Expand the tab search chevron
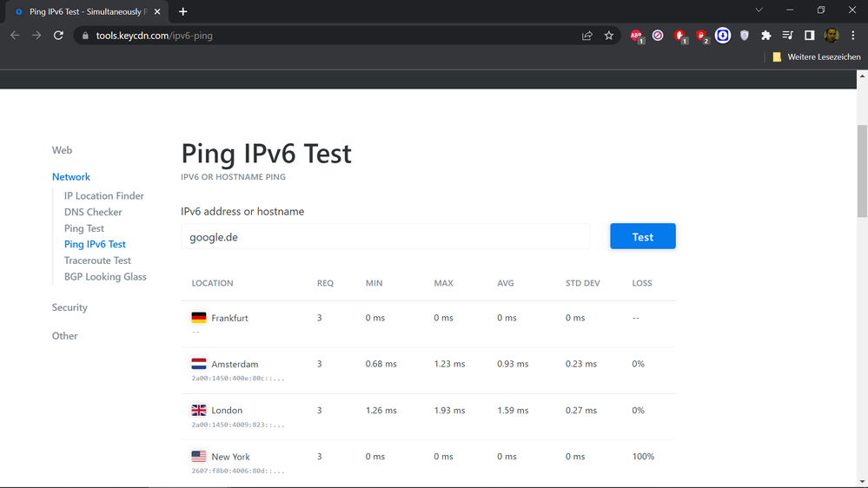The height and width of the screenshot is (488, 868). (x=759, y=10)
